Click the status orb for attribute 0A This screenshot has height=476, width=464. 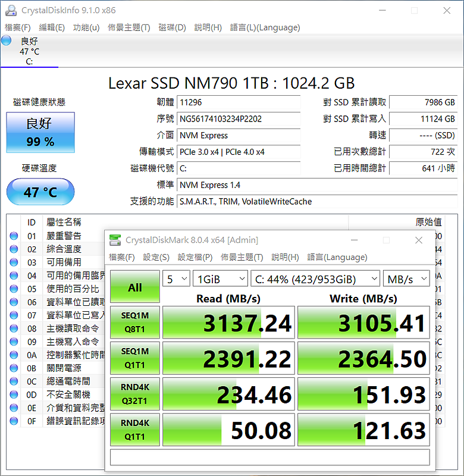[14, 355]
